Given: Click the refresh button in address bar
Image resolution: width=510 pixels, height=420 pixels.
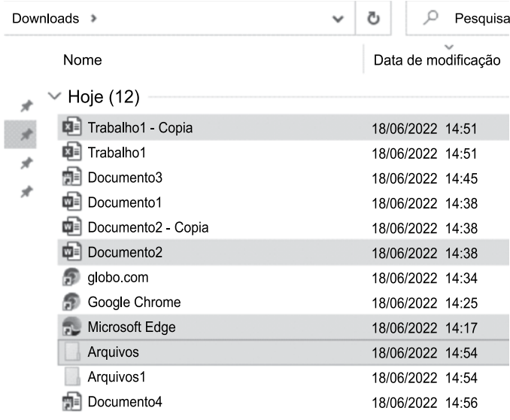Looking at the screenshot, I should point(373,18).
